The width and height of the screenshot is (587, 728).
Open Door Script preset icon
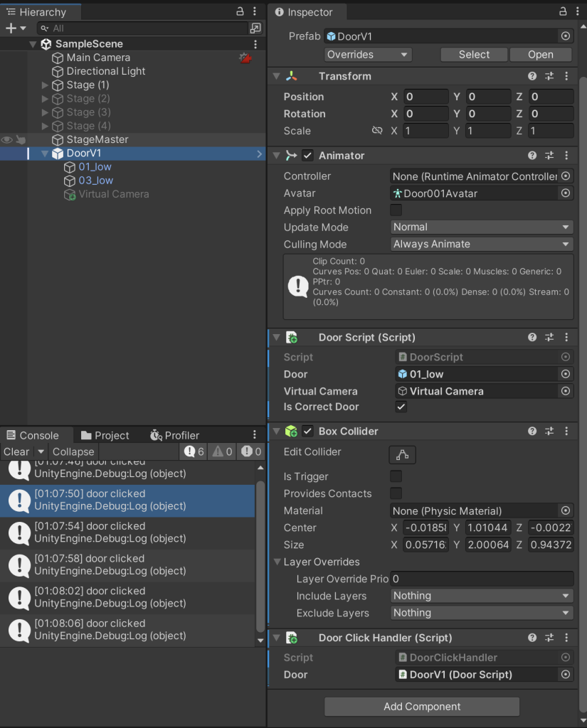pyautogui.click(x=549, y=338)
